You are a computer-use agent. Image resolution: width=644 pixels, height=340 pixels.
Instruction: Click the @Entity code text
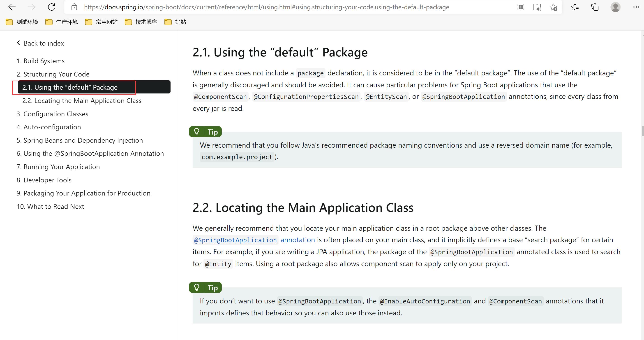click(218, 264)
